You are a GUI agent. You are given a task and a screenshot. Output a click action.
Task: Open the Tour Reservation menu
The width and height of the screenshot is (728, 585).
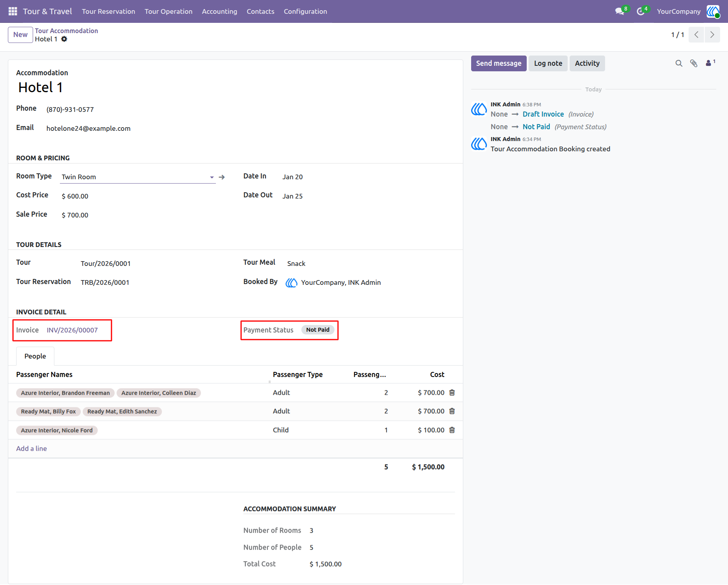tap(108, 11)
